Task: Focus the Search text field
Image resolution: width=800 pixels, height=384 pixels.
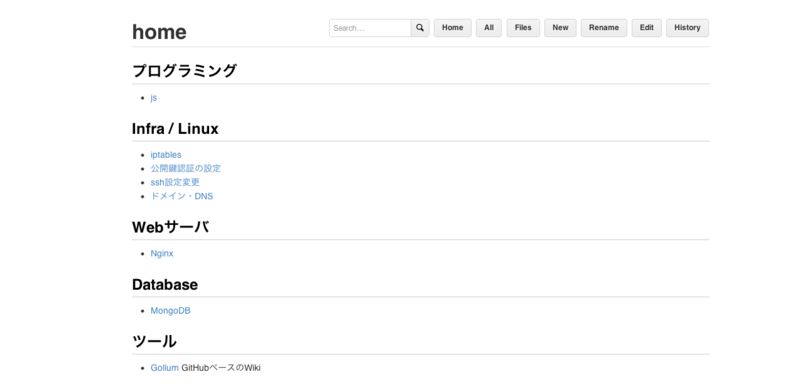Action: tap(370, 28)
